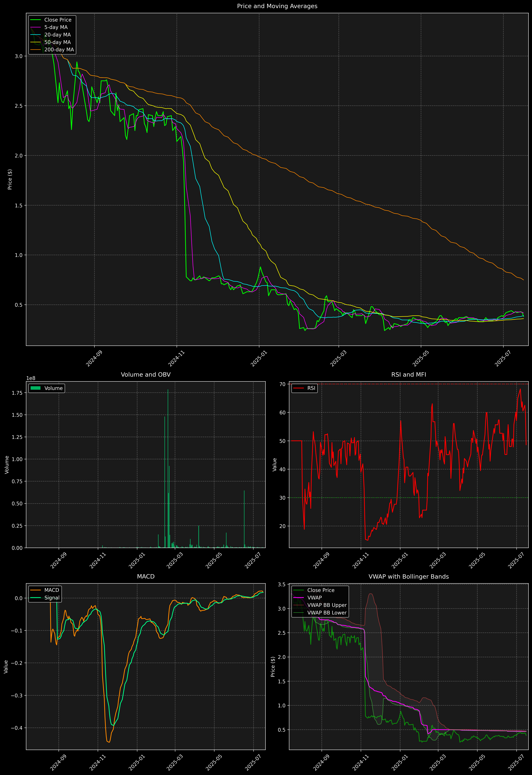Click the 2024-11 date tick under the VWAP chart
Viewport: 532px width, 775px height.
click(x=360, y=763)
